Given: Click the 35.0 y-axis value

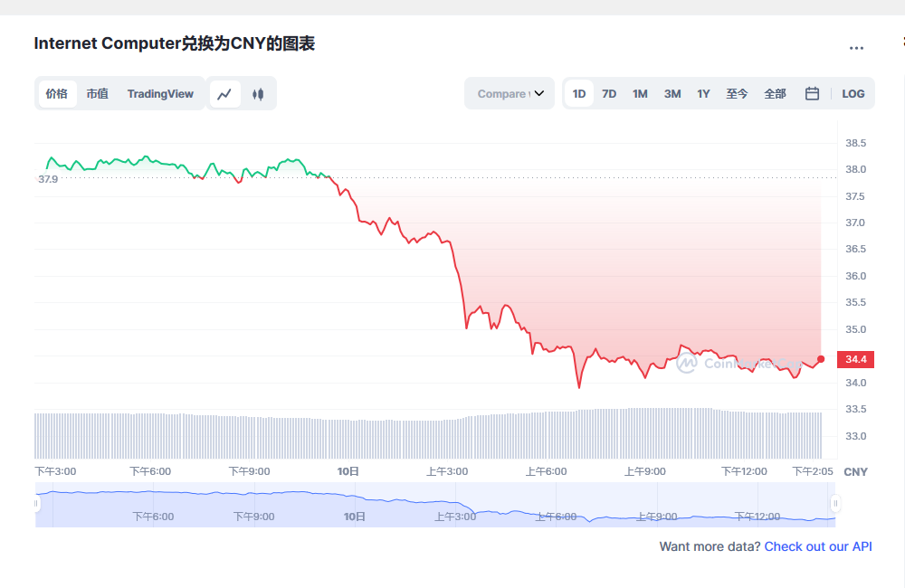Looking at the screenshot, I should [855, 329].
